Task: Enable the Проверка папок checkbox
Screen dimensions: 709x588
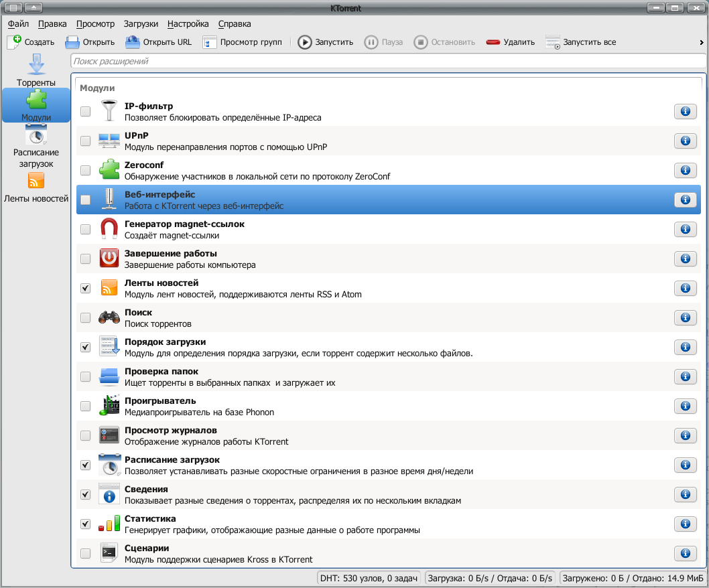Action: pos(86,376)
